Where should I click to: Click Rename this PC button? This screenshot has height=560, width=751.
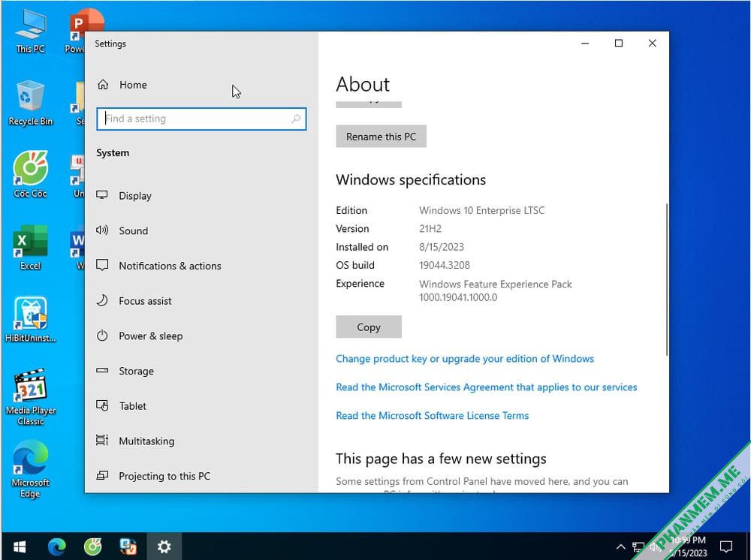point(381,137)
